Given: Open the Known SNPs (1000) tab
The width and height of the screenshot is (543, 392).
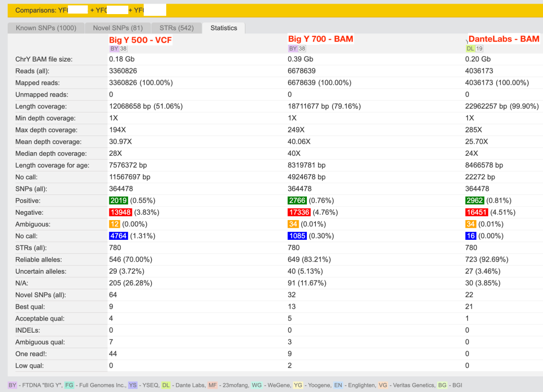Looking at the screenshot, I should [x=46, y=28].
